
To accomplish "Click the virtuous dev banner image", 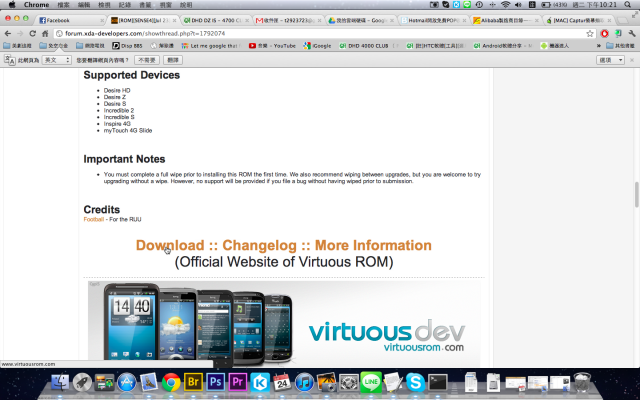I will click(284, 323).
